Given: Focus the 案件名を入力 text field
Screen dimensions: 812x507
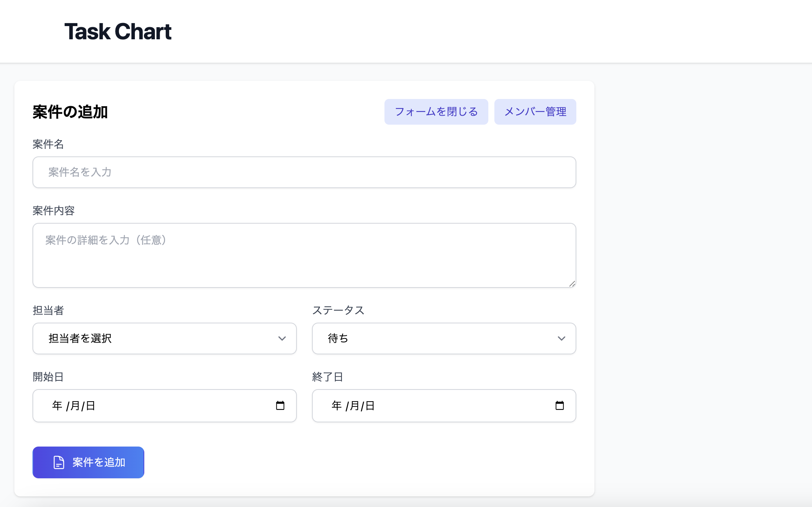Looking at the screenshot, I should 304,172.
